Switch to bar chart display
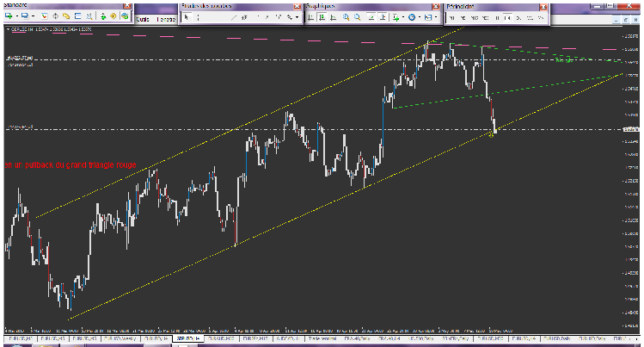The height and width of the screenshot is (347, 644). pos(311,17)
